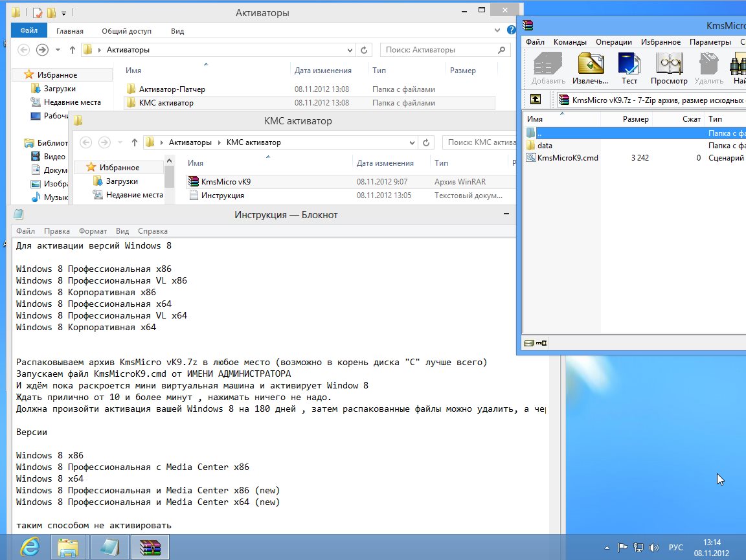Click the key icon in WinRAR status bar

pyautogui.click(x=541, y=343)
